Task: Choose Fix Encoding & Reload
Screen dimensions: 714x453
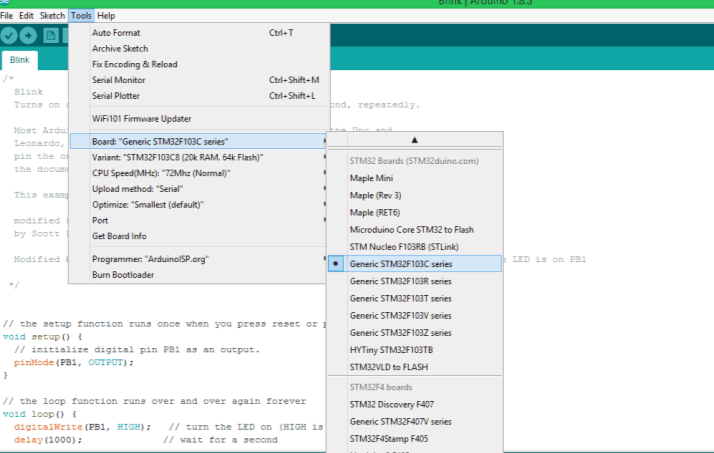Action: coord(199,64)
